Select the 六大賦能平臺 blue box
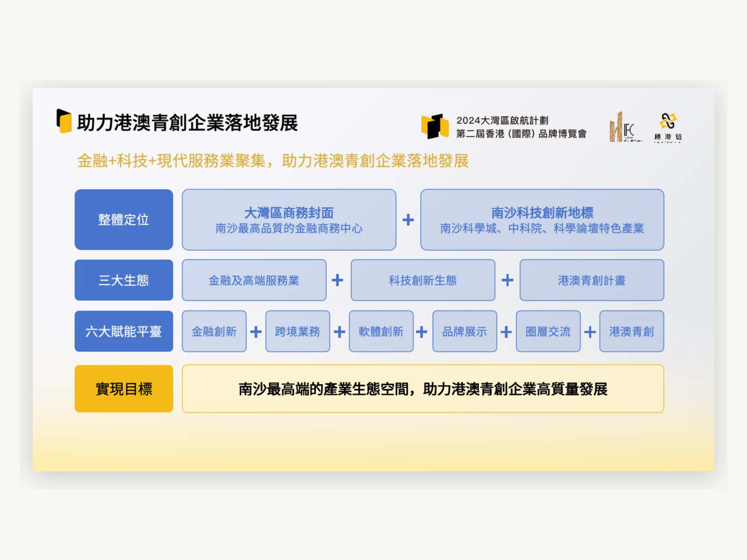 pyautogui.click(x=124, y=331)
